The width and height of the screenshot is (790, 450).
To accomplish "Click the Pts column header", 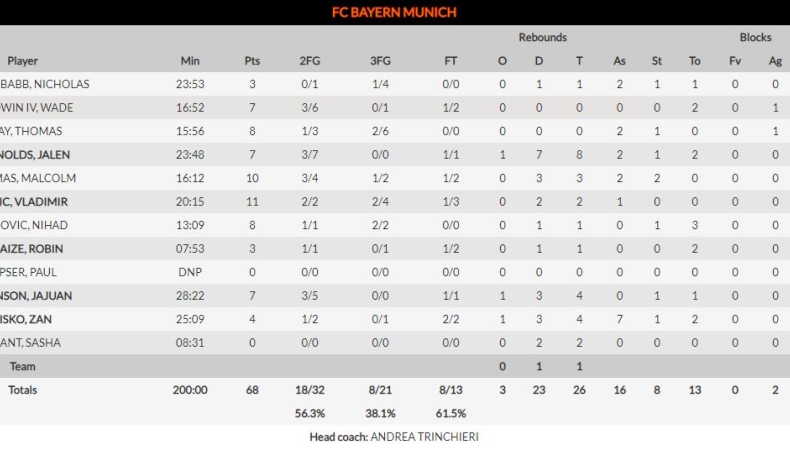I will coord(252,61).
